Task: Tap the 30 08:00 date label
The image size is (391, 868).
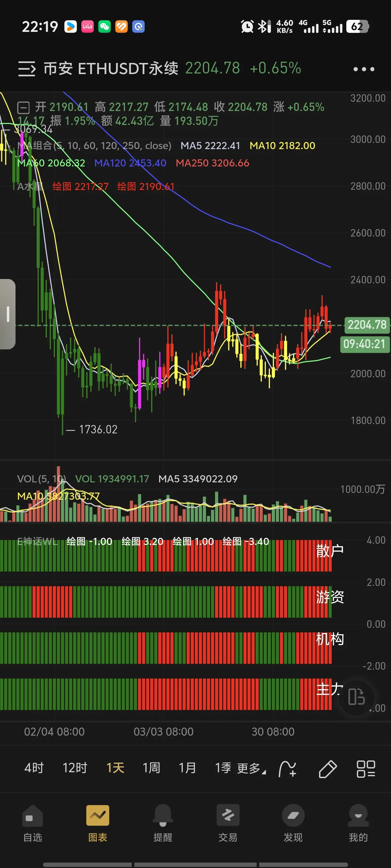Action: 273,732
